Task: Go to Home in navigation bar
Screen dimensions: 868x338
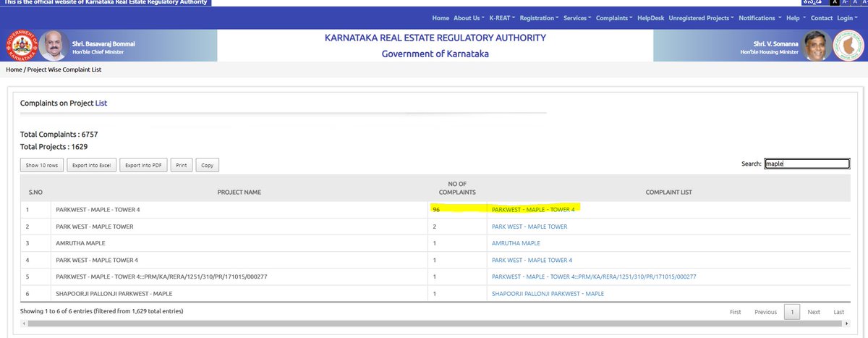Action: 441,17
